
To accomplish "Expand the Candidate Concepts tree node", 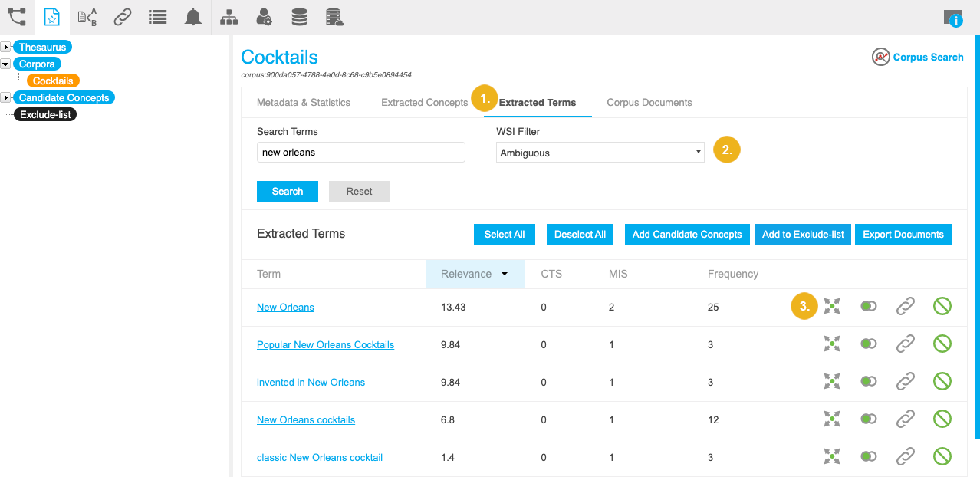I will pyautogui.click(x=6, y=97).
